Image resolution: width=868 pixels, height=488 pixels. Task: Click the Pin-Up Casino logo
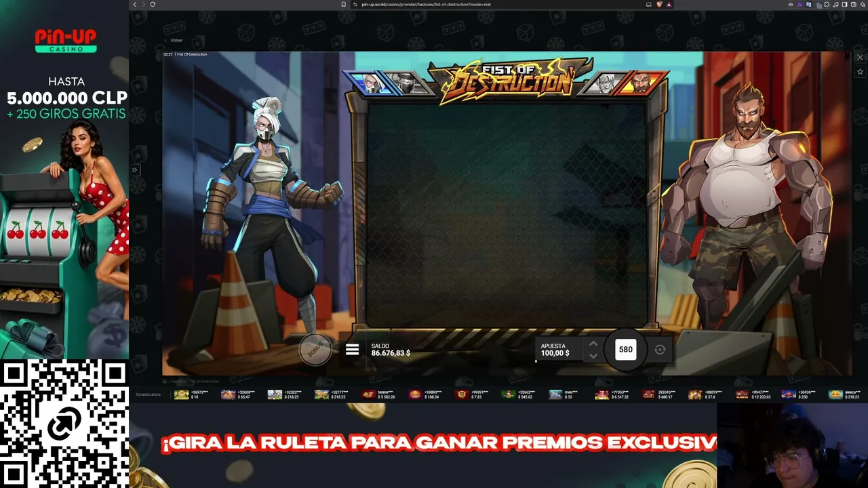point(65,41)
